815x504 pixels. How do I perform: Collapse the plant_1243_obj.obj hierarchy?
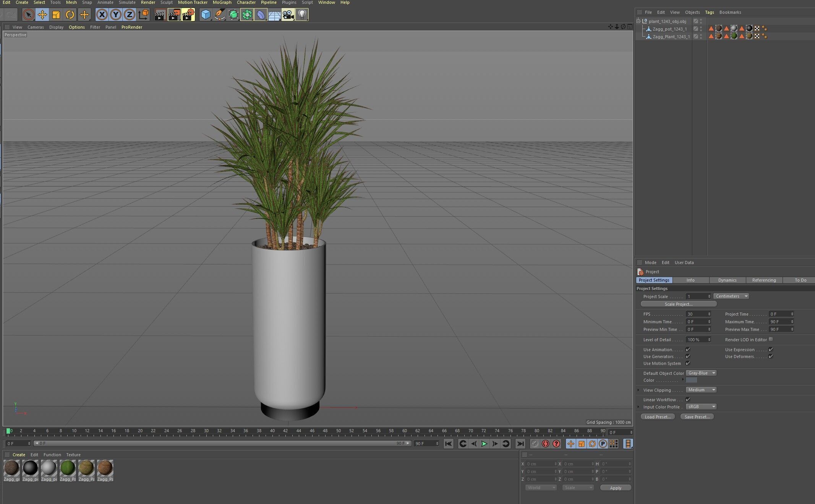click(638, 21)
